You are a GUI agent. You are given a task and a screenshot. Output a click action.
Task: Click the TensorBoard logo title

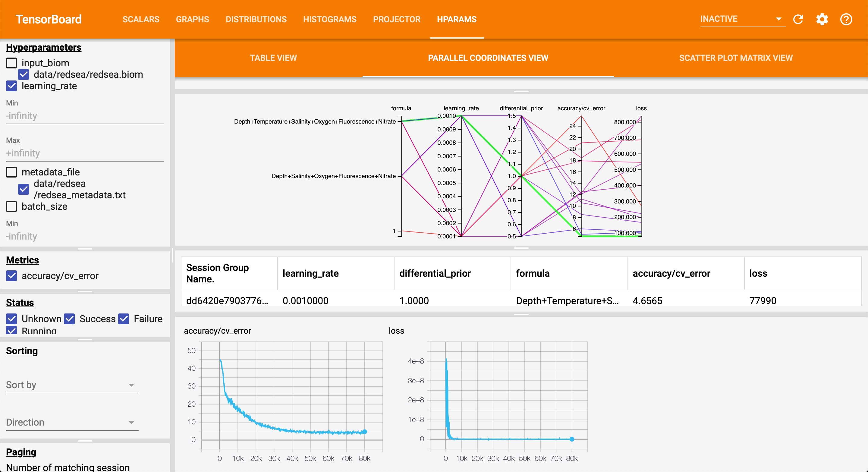click(49, 19)
